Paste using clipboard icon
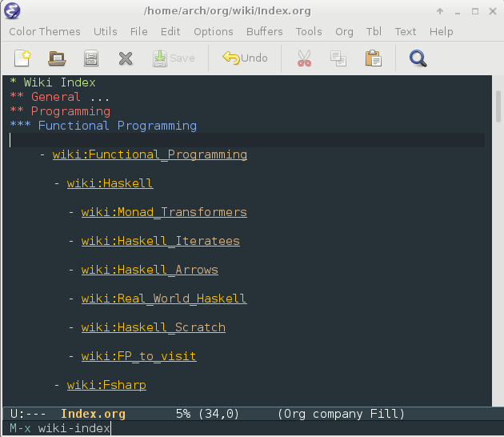 coord(373,58)
